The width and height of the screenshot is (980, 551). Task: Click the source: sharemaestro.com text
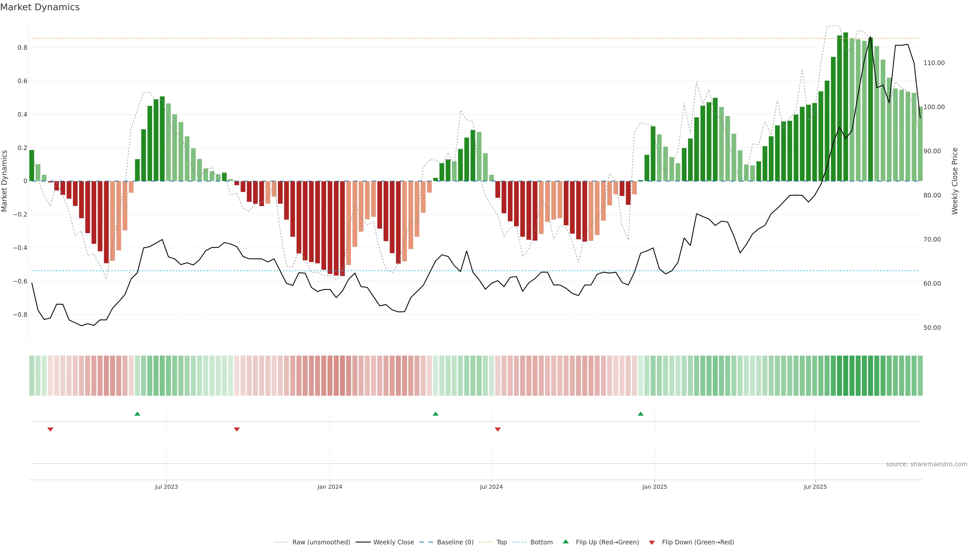(926, 464)
